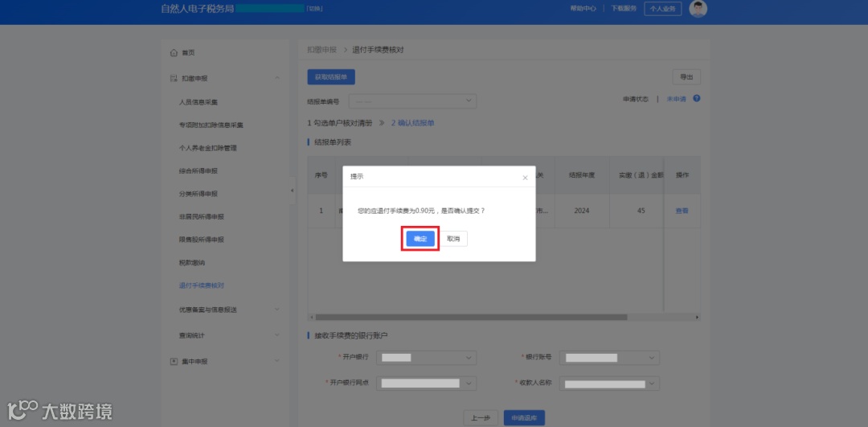Viewport: 868px width, 427px height.
Task: Click the 2024 结报年度 cell
Action: (582, 211)
